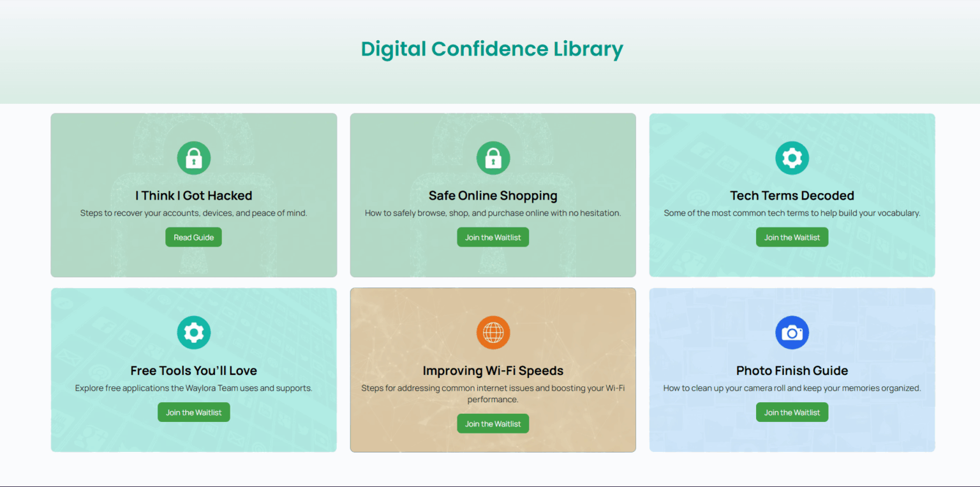The height and width of the screenshot is (487, 980).
Task: Join the waitlist for Free Tools You'll Love
Action: point(193,412)
